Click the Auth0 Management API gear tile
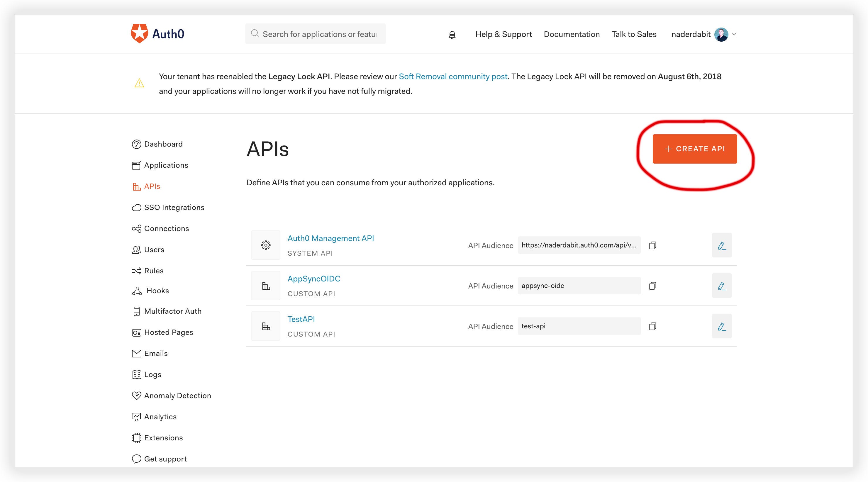This screenshot has height=482, width=868. tap(265, 245)
